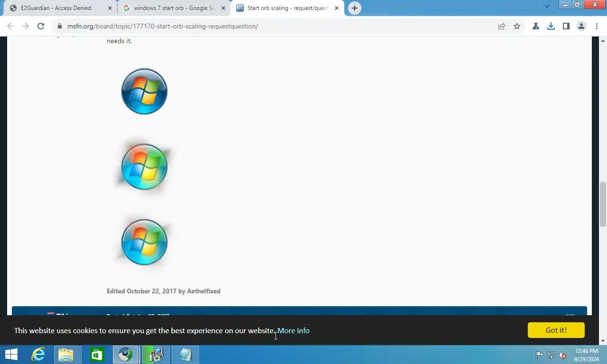This screenshot has width=607, height=364.
Task: Open the taskbar clock and date
Action: (587, 355)
